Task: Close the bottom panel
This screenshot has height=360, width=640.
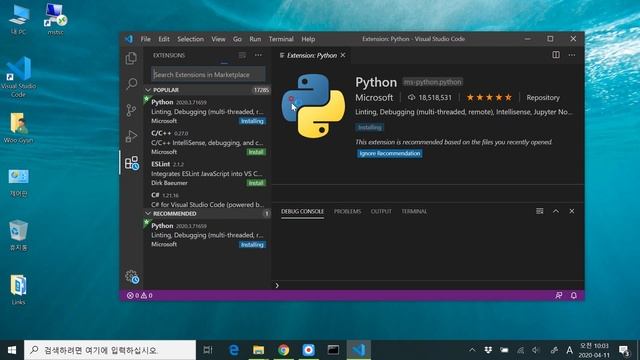Action: pyautogui.click(x=572, y=211)
